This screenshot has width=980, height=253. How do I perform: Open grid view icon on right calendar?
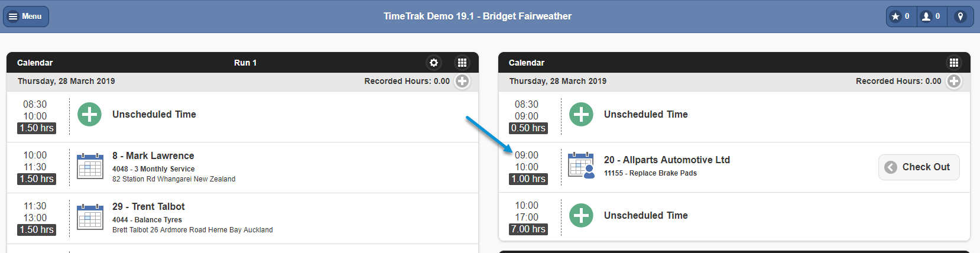click(954, 63)
